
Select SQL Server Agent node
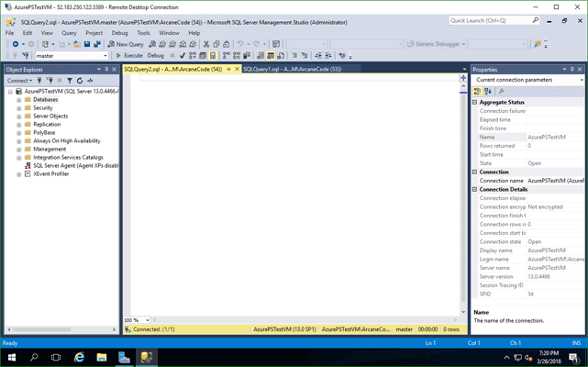(75, 166)
